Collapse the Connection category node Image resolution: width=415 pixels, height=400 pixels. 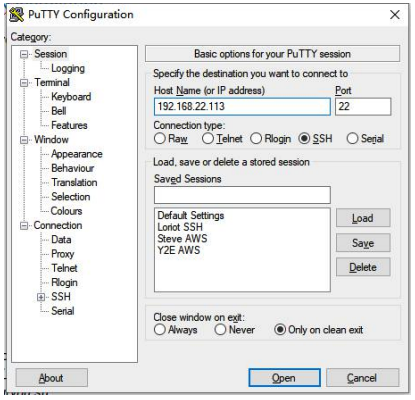click(x=24, y=226)
